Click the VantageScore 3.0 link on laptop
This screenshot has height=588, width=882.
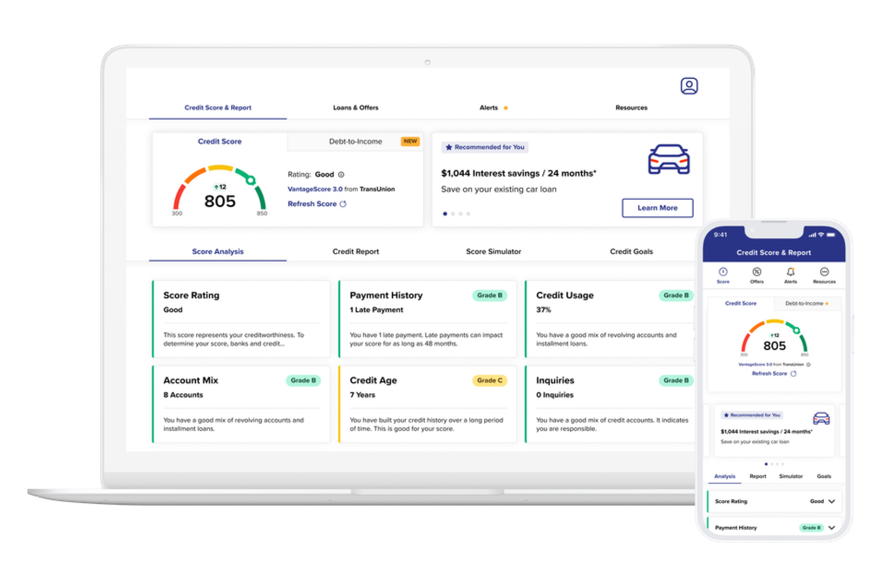click(315, 189)
